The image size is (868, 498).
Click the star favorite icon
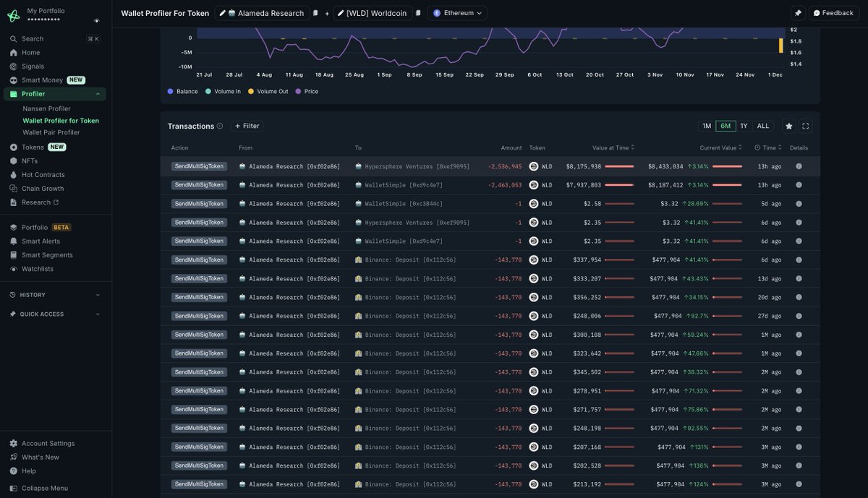point(789,126)
